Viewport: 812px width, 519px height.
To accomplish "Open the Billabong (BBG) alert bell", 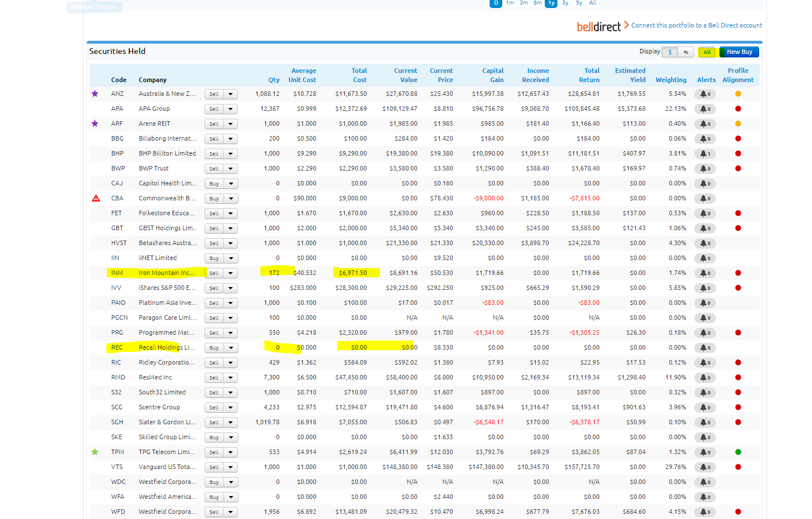I will point(705,139).
